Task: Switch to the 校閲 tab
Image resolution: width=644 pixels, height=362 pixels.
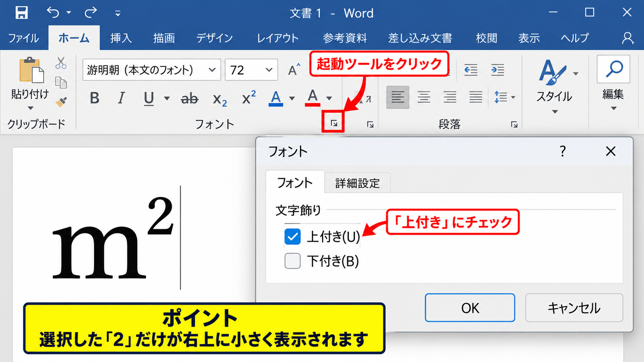Action: click(x=486, y=38)
